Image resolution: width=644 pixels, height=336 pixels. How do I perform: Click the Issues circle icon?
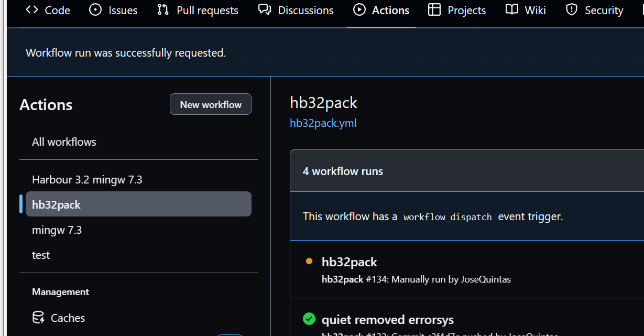tap(95, 10)
